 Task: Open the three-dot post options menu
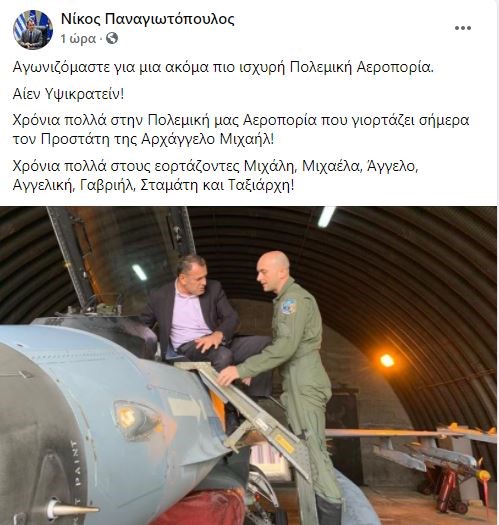click(x=463, y=28)
